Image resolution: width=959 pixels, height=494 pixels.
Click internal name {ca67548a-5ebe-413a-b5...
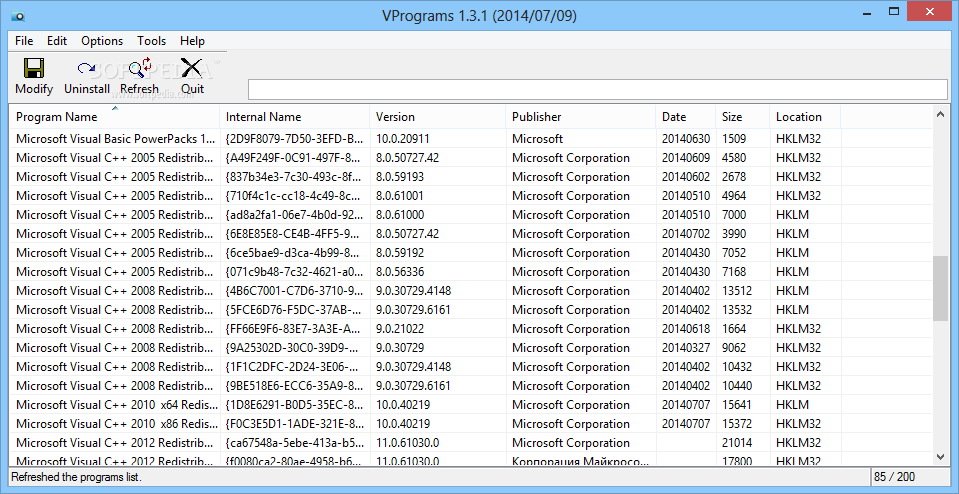(x=295, y=442)
